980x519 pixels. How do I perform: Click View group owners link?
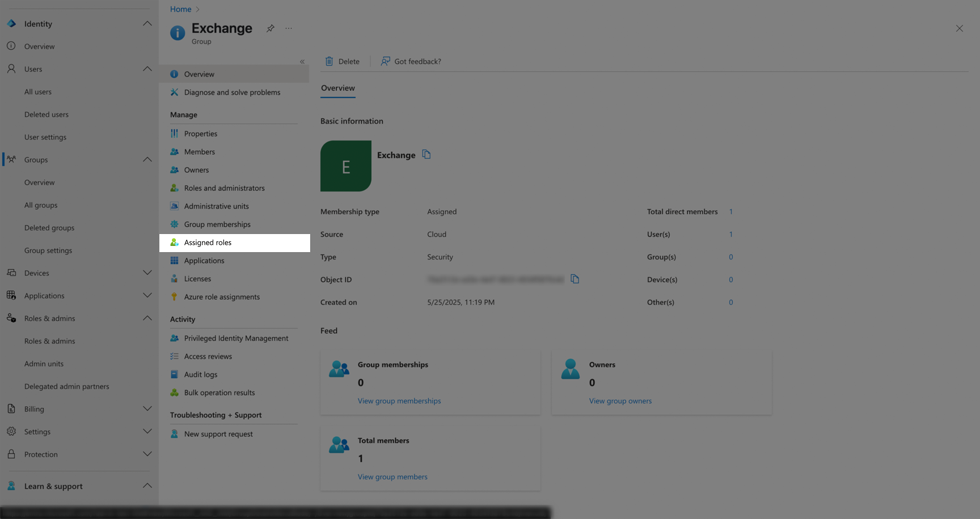click(x=620, y=401)
